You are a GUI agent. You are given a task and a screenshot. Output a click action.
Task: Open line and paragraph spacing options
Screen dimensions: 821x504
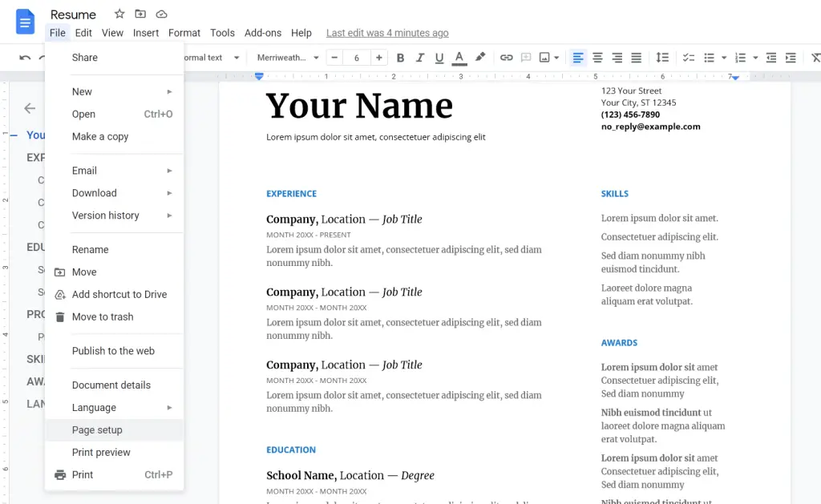pyautogui.click(x=662, y=58)
